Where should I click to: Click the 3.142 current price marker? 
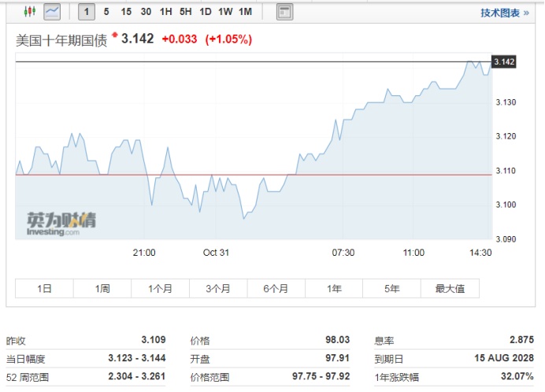[504, 61]
